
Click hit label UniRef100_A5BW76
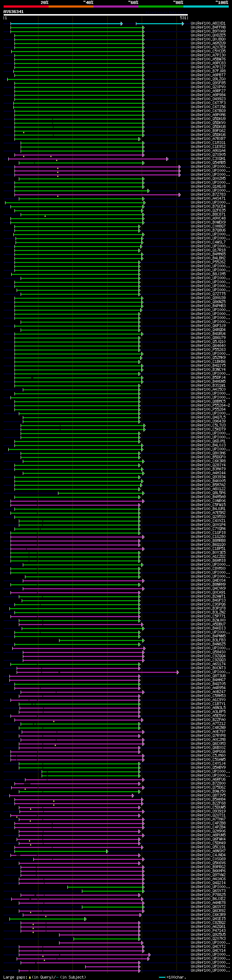(x=208, y=59)
